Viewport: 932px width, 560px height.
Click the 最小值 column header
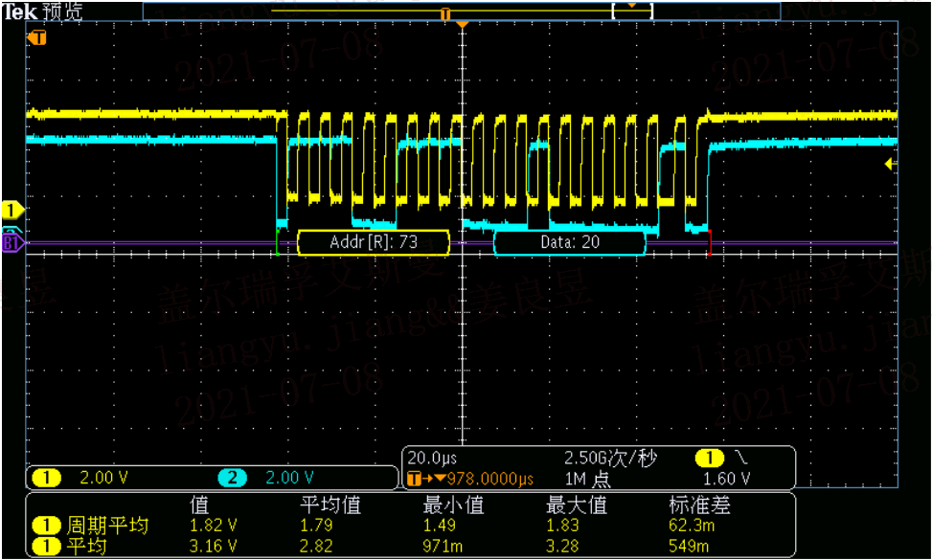pos(453,505)
